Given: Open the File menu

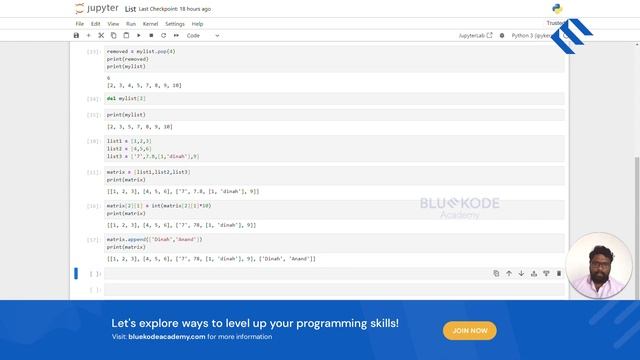Looking at the screenshot, I should [80, 24].
